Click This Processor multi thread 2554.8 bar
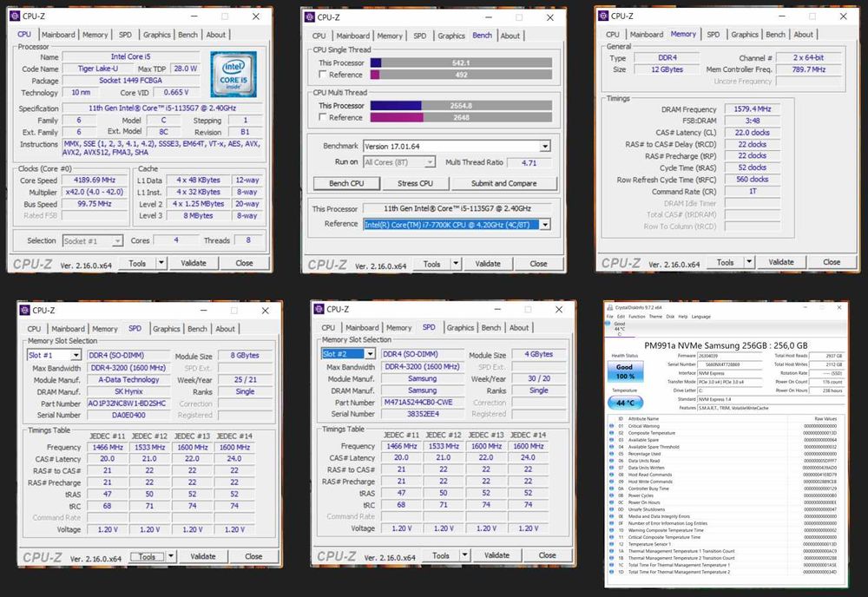The image size is (868, 597). pos(461,106)
